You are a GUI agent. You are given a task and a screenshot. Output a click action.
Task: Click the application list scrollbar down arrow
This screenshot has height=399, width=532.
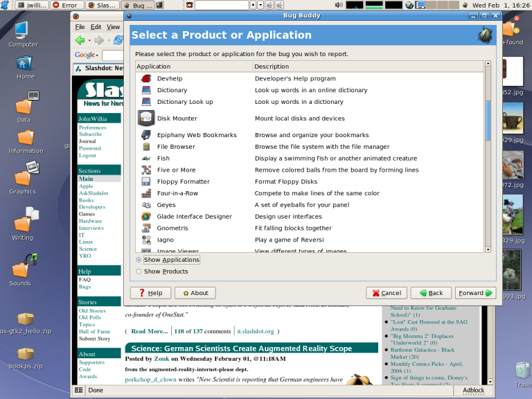tap(488, 249)
